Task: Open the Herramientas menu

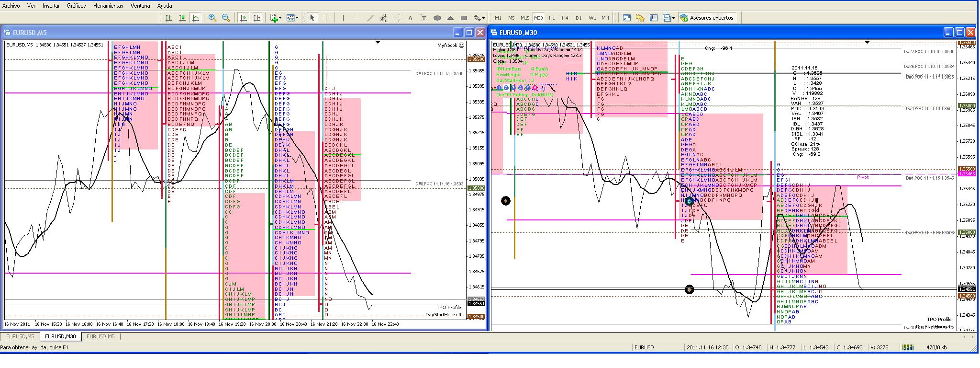Action: [108, 6]
